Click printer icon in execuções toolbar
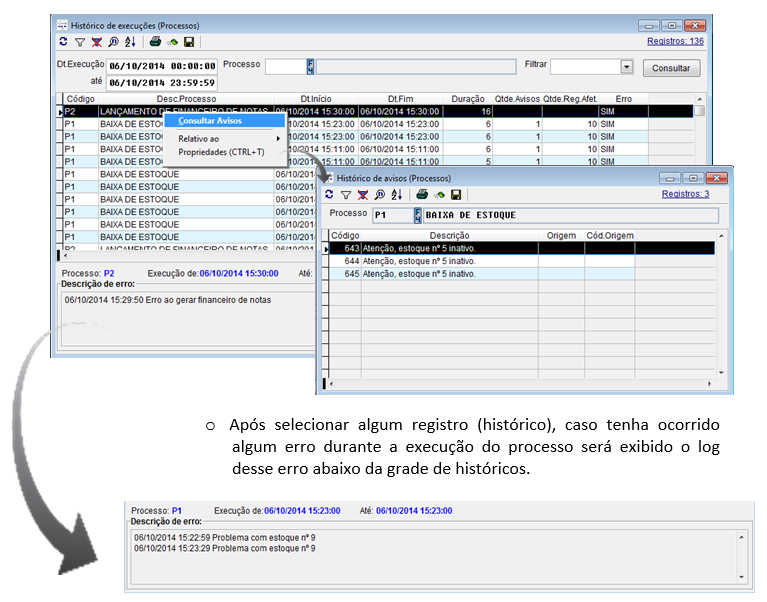The image size is (767, 602). click(155, 42)
